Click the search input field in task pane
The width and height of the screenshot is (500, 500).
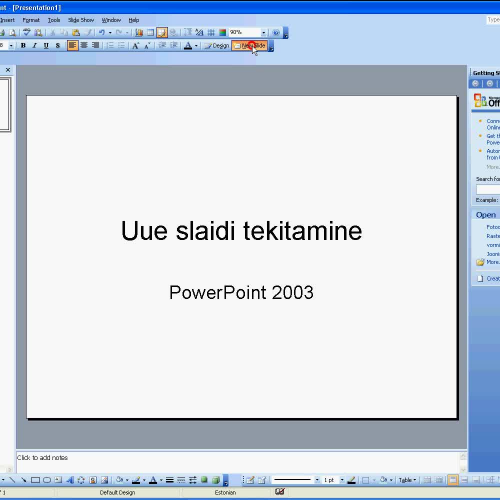tap(488, 190)
